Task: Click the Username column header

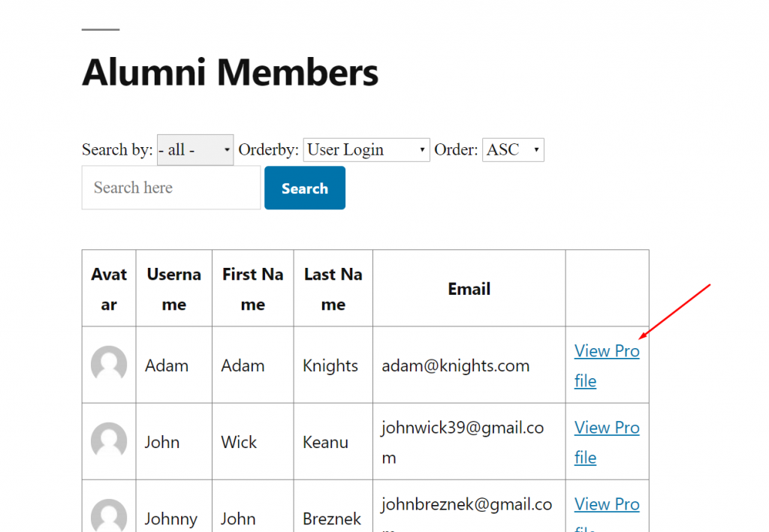Action: point(174,289)
